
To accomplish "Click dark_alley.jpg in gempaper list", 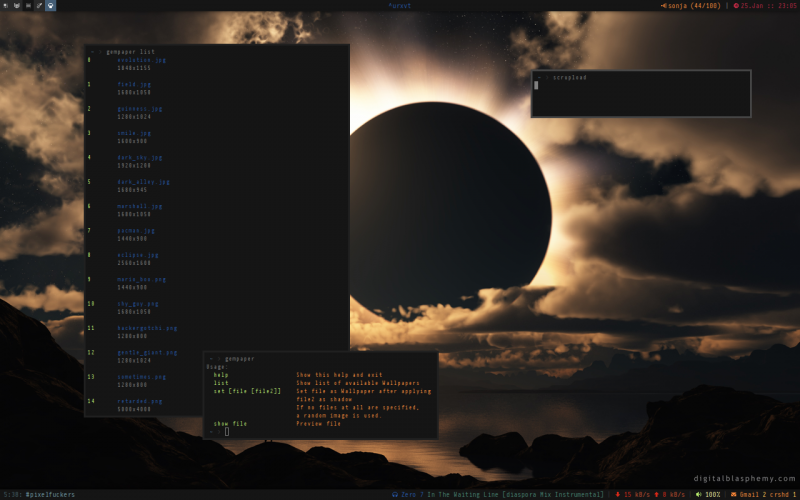I will [143, 182].
